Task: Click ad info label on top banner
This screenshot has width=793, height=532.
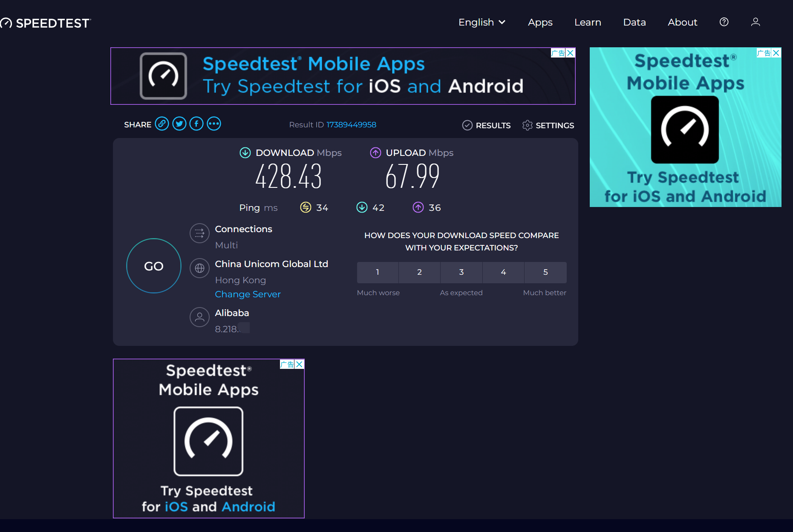Action: [558, 53]
